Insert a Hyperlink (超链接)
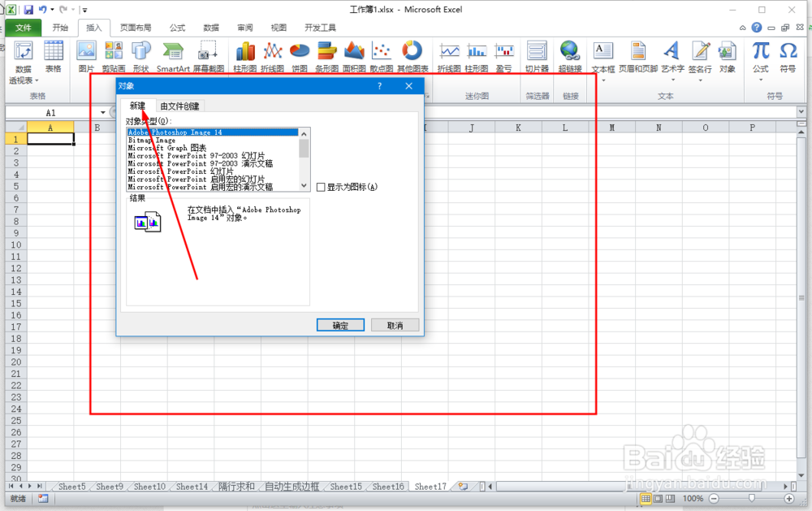 570,57
